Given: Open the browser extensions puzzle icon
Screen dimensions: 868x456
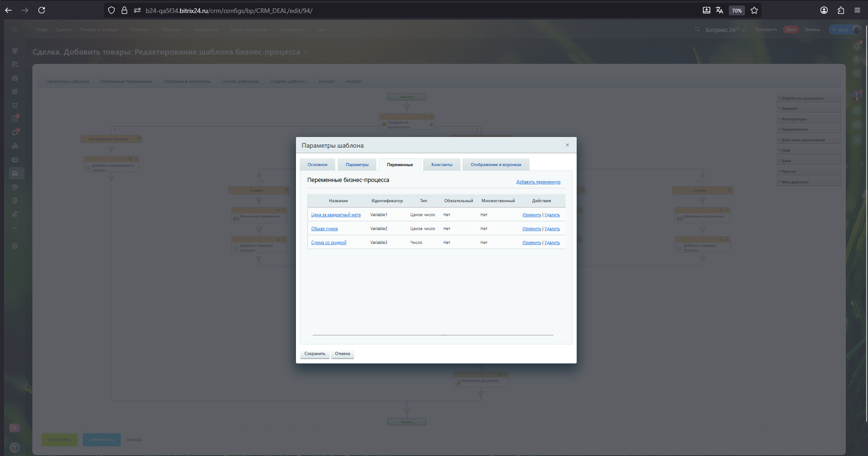Looking at the screenshot, I should [841, 10].
